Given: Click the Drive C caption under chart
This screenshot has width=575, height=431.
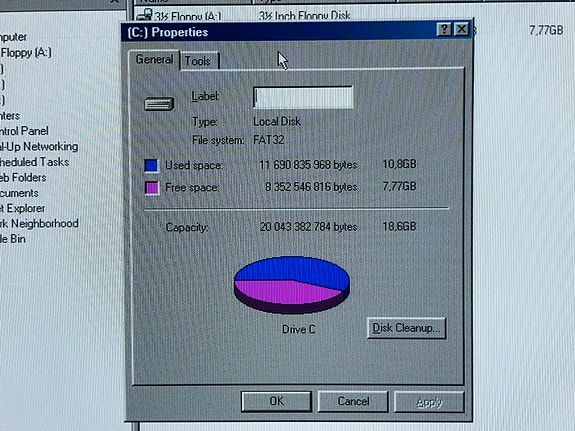Looking at the screenshot, I should tap(299, 329).
